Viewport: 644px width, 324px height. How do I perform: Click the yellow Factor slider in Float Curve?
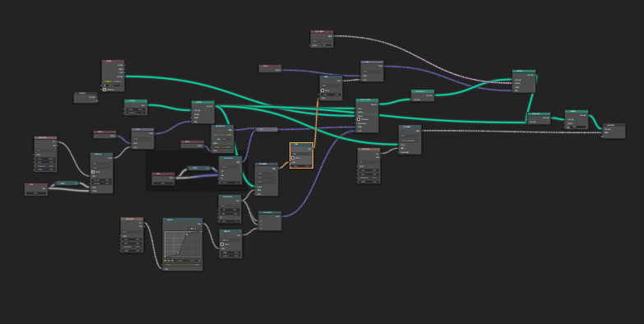coord(183,265)
